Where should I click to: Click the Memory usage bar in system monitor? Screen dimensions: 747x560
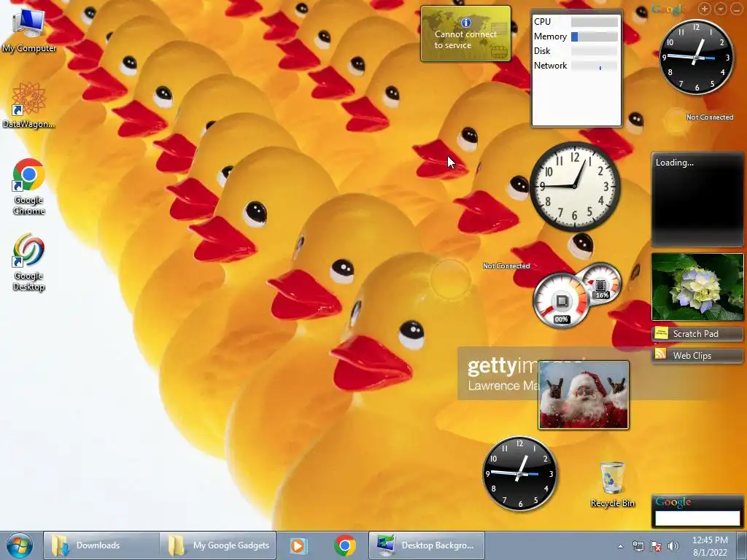pyautogui.click(x=594, y=36)
